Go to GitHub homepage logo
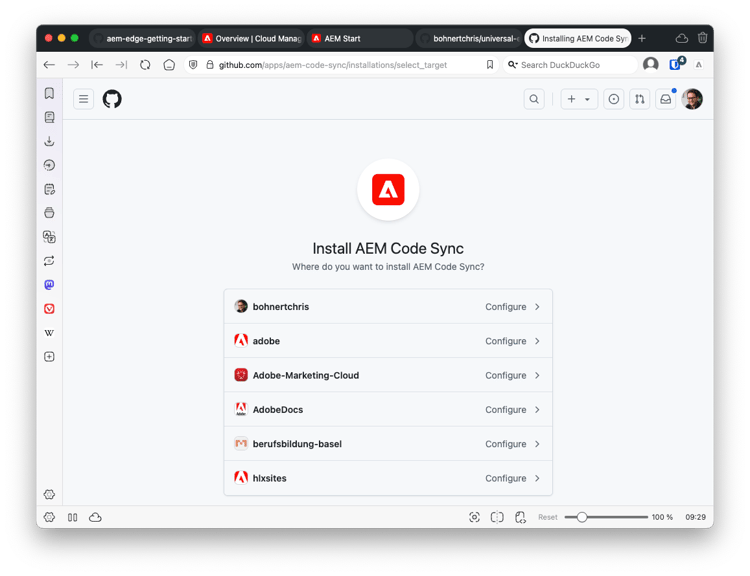Screen dimensions: 750x576 pyautogui.click(x=112, y=99)
